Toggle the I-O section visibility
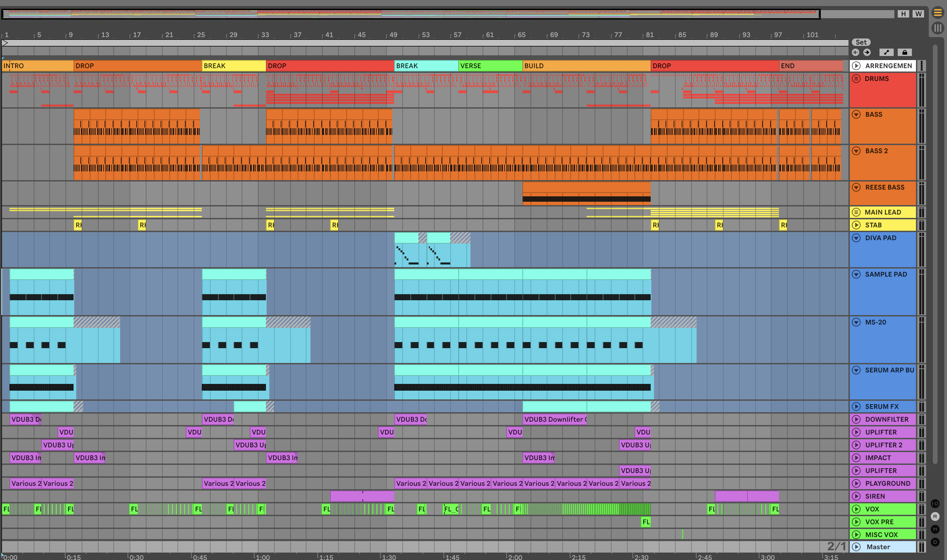This screenshot has height=560, width=947. [x=935, y=504]
